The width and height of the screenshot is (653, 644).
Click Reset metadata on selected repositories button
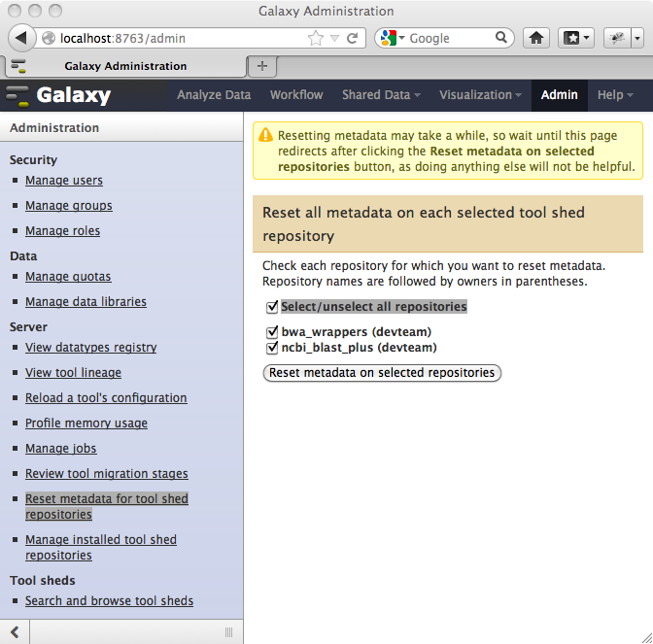point(382,373)
